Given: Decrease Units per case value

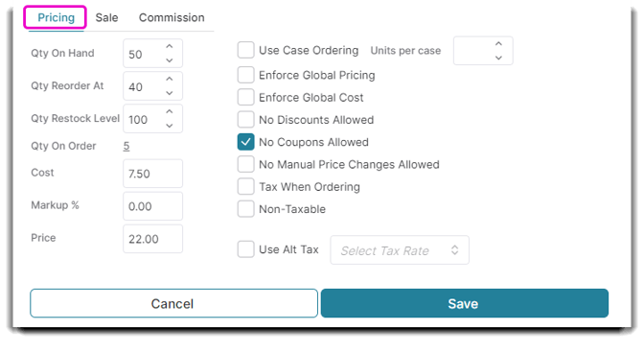Looking at the screenshot, I should click(x=498, y=58).
